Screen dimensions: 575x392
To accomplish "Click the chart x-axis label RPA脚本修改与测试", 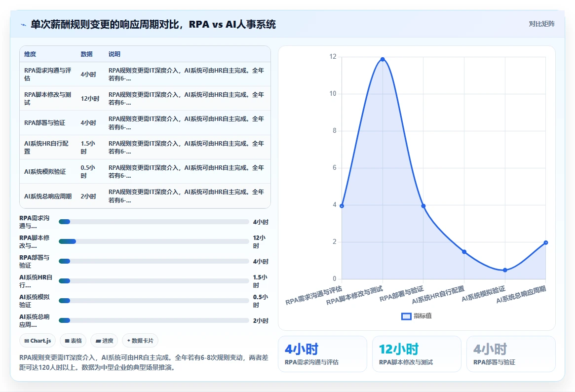I will (354, 296).
